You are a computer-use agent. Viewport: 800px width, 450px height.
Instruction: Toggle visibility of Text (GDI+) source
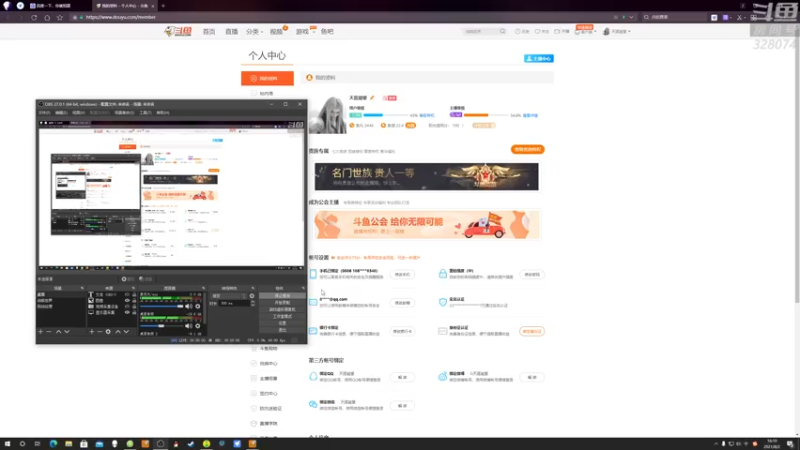(x=127, y=294)
